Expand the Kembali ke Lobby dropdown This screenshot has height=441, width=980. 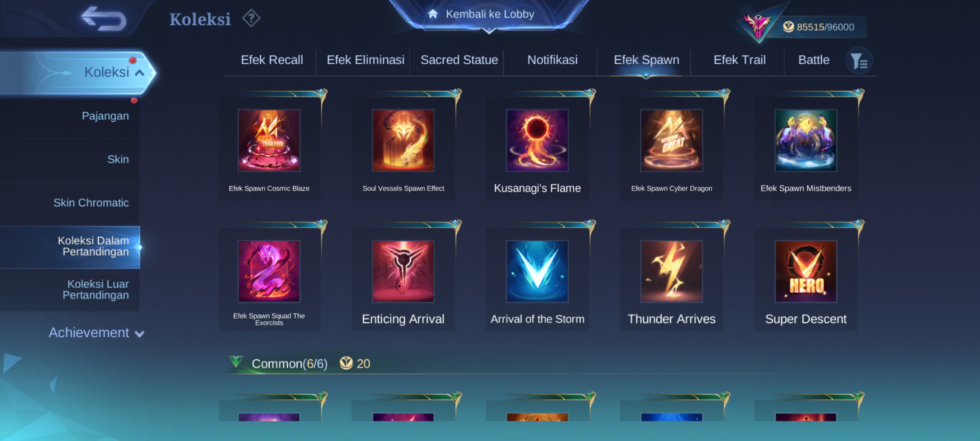pos(489,16)
